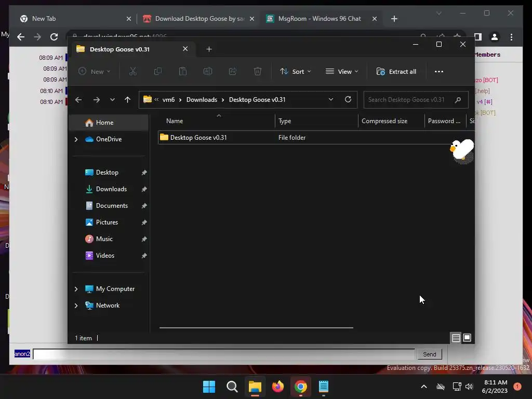
Task: Click the Share icon in Explorer toolbar
Action: coord(233,71)
